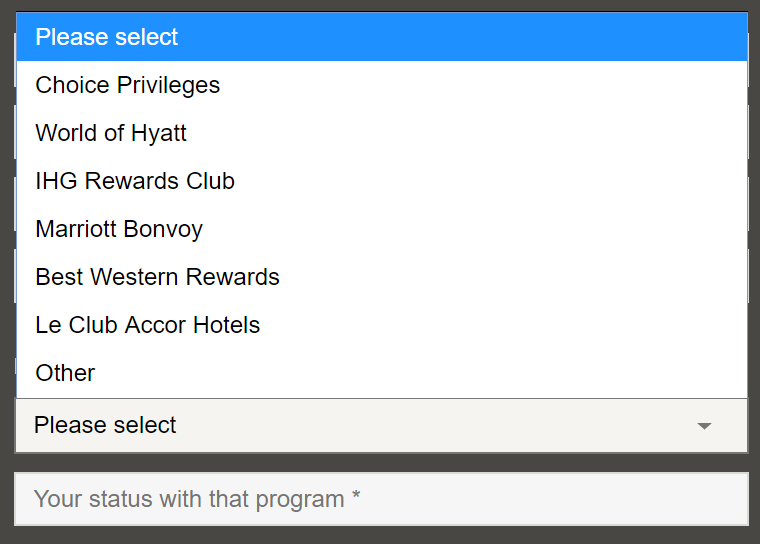760x544 pixels.
Task: Pick the IHG list item
Action: tap(135, 181)
